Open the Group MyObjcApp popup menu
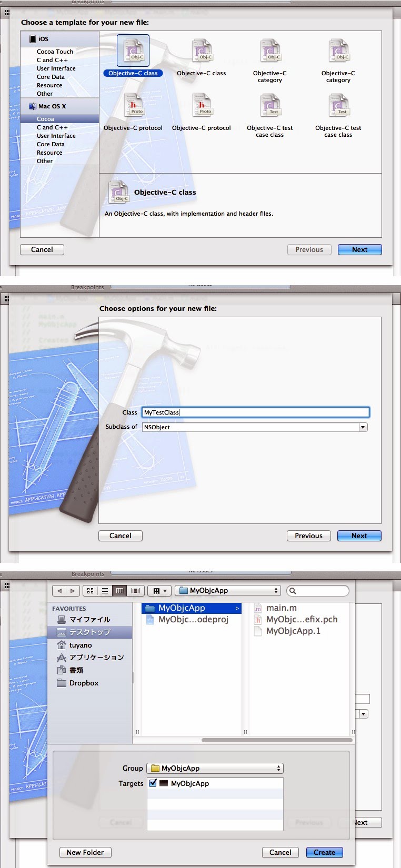This screenshot has width=401, height=868. pos(215,768)
